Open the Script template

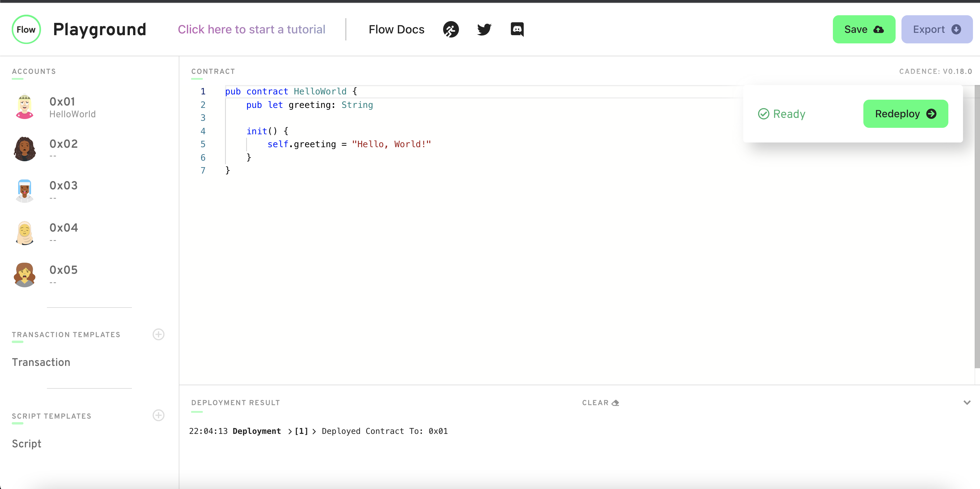click(27, 444)
